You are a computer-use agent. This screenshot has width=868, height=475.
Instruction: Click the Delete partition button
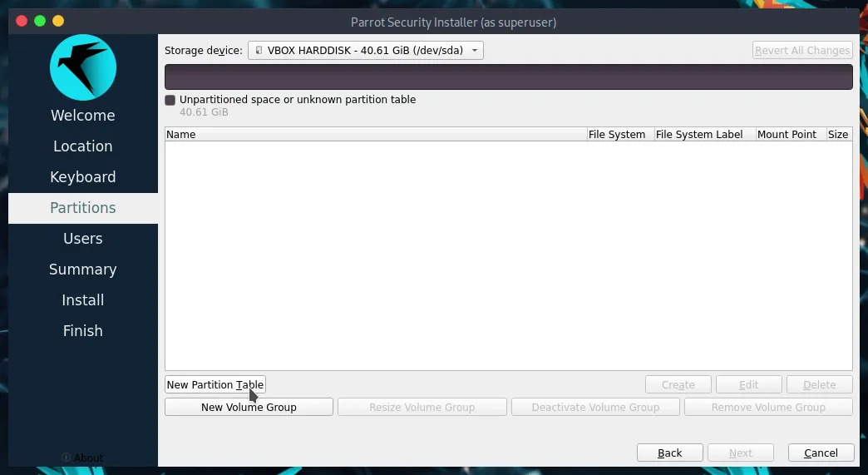click(819, 385)
